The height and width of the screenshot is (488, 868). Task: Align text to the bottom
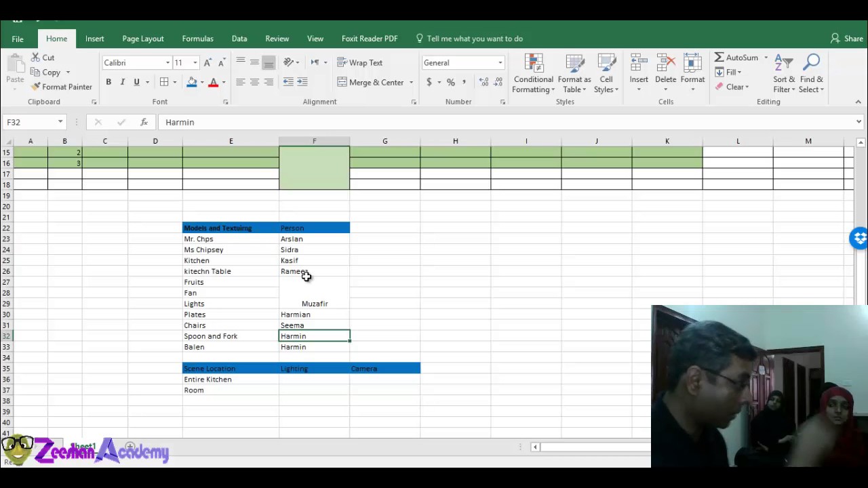coord(269,62)
